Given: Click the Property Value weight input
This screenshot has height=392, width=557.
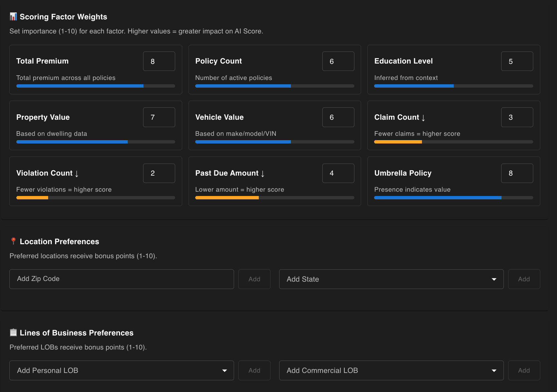Looking at the screenshot, I should (x=159, y=117).
